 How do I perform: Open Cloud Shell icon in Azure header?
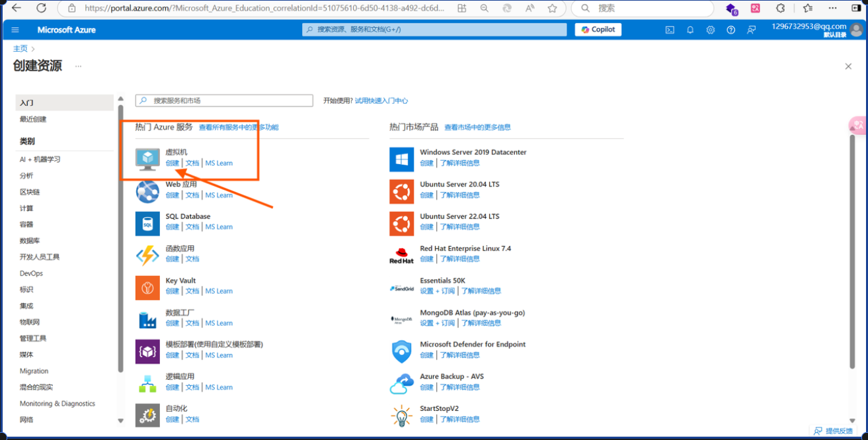point(670,30)
